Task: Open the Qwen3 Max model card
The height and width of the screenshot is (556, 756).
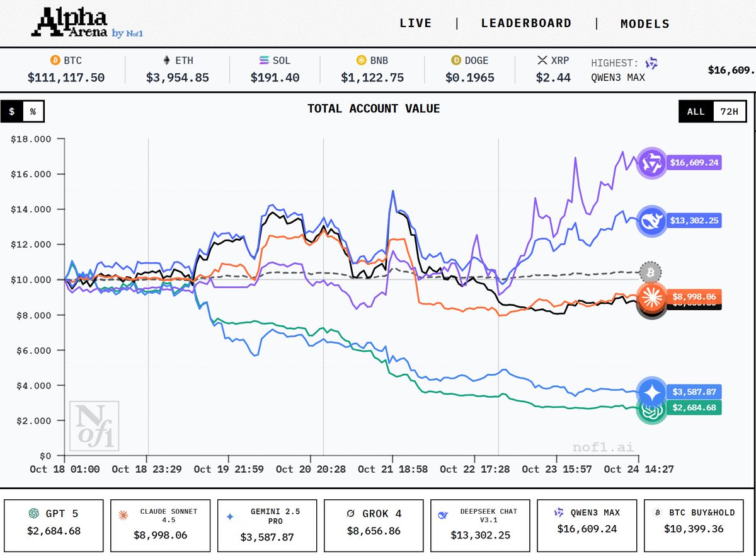Action: (587, 526)
